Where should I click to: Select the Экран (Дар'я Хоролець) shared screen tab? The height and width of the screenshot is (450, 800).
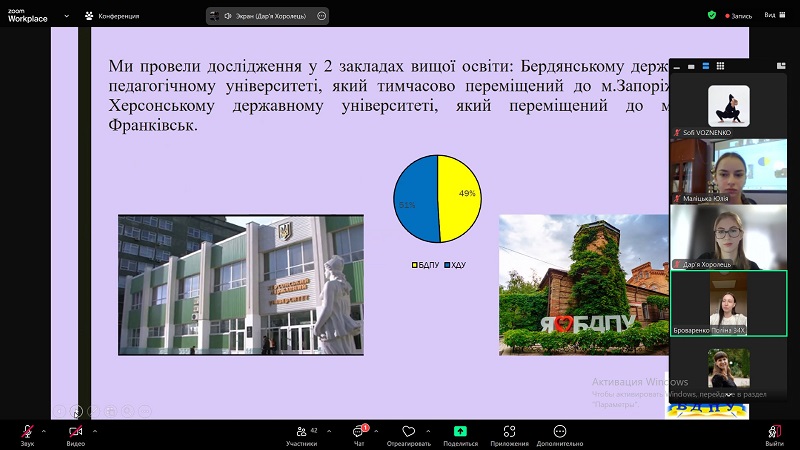(265, 16)
